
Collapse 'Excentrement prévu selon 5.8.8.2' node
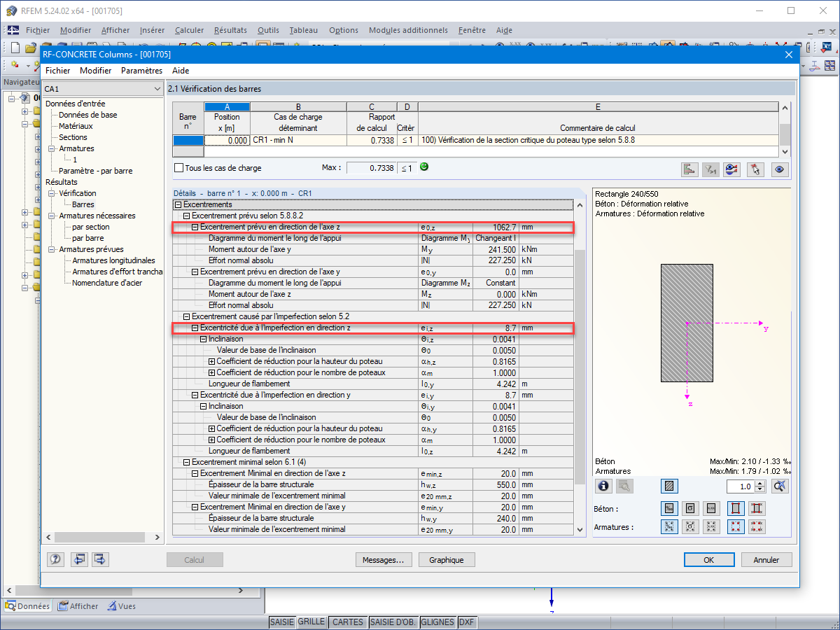click(x=186, y=216)
